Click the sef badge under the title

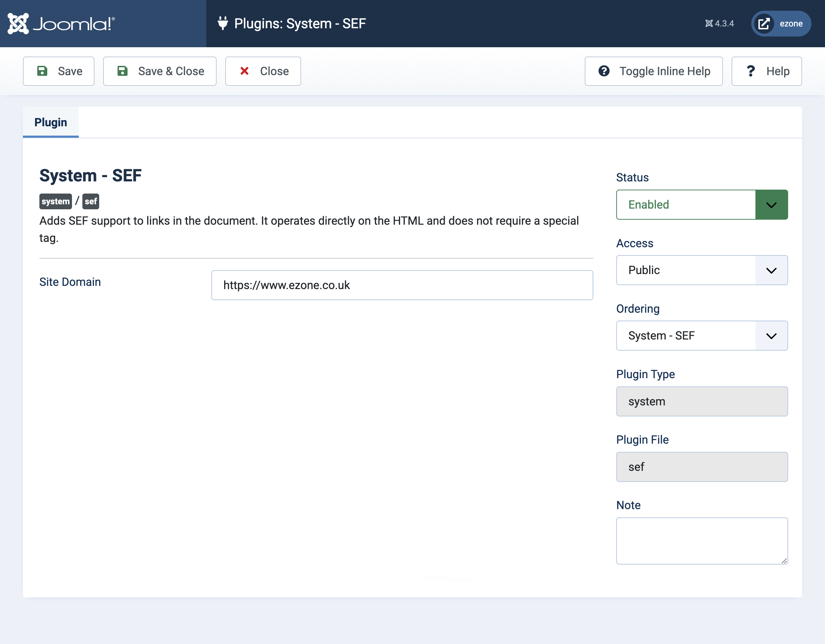(91, 201)
